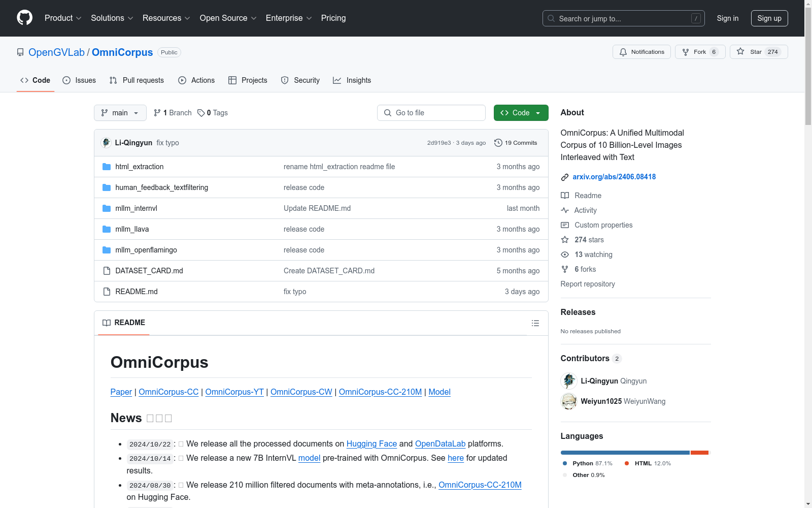Open the Security tab
Image resolution: width=812 pixels, height=508 pixels.
pos(300,80)
